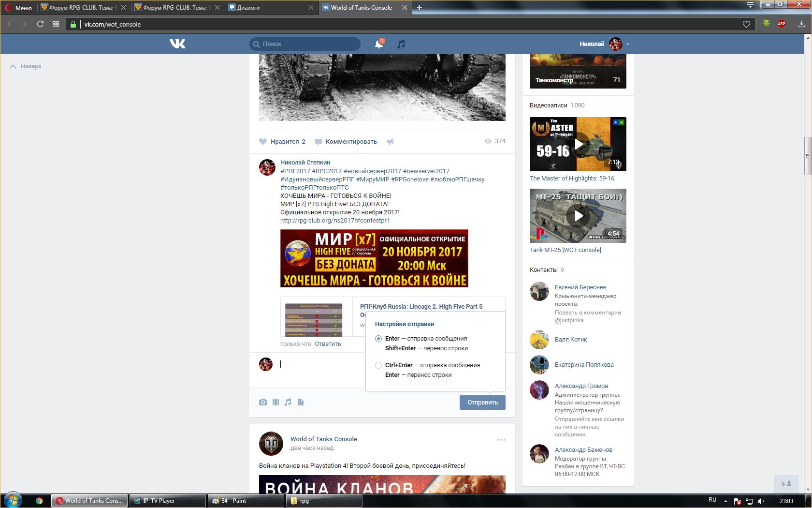Launch Chrome from the taskbar

tap(39, 501)
